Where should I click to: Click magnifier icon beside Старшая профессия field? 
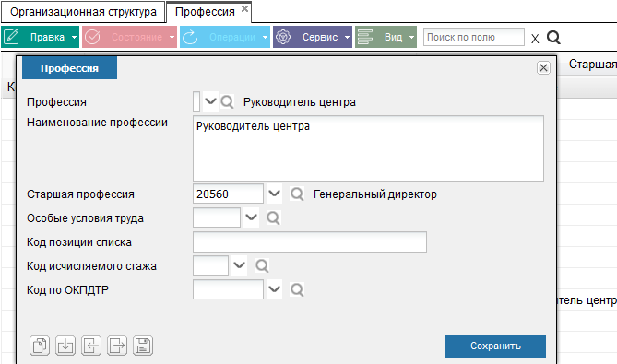297,194
